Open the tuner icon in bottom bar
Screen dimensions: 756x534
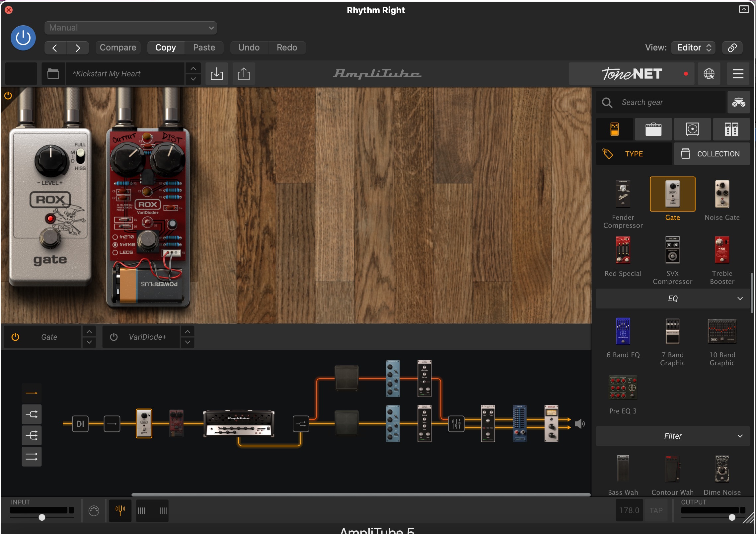tap(120, 510)
